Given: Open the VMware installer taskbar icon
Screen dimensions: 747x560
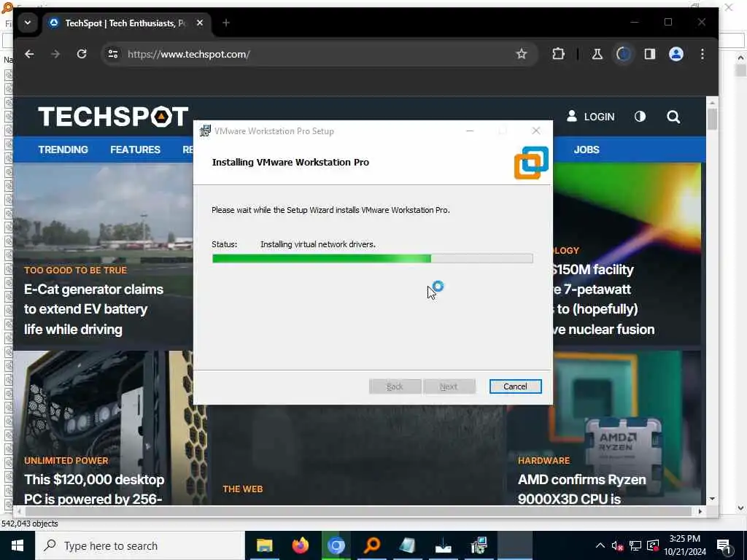Looking at the screenshot, I should [x=479, y=545].
